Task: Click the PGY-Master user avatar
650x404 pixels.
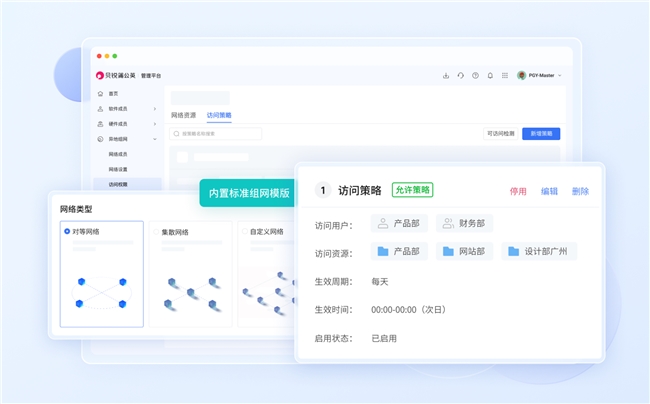Action: (521, 75)
